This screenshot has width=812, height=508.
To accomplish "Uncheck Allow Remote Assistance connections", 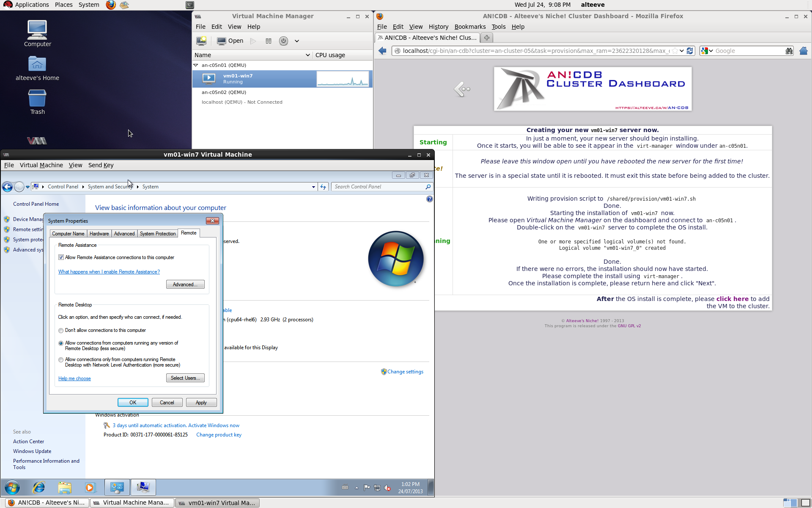I will [x=61, y=257].
